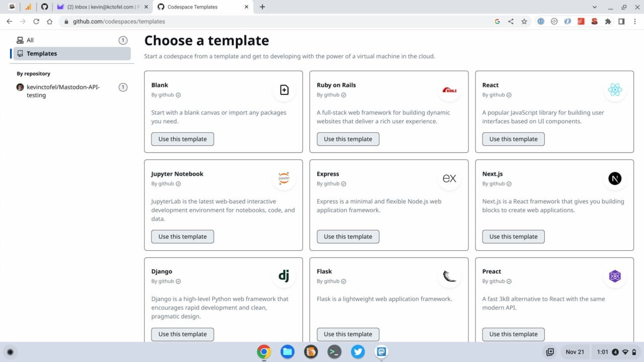Close the Codespace Templates tab

[x=247, y=7]
